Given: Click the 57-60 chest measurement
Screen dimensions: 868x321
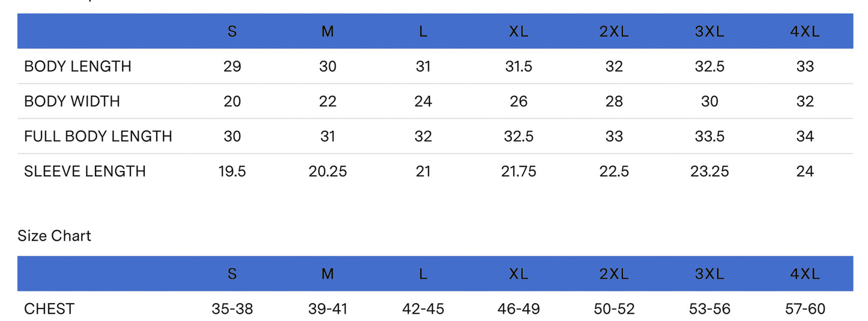Looking at the screenshot, I should pyautogui.click(x=805, y=309).
